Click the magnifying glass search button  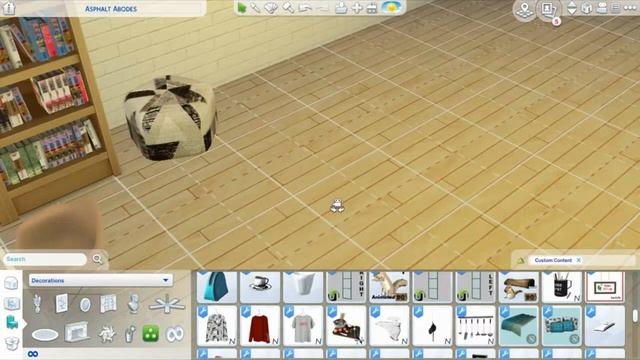point(97,259)
